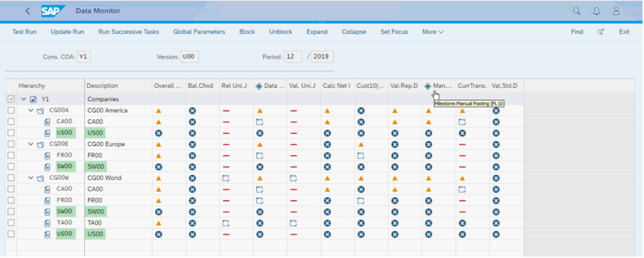Open Global Parameters
This screenshot has width=644, height=258.
pos(199,31)
